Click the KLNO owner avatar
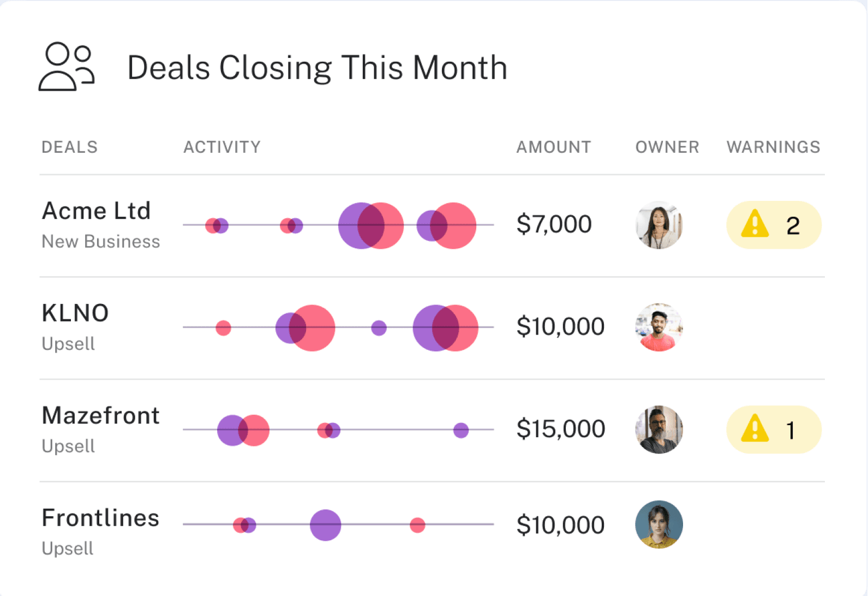 click(659, 327)
